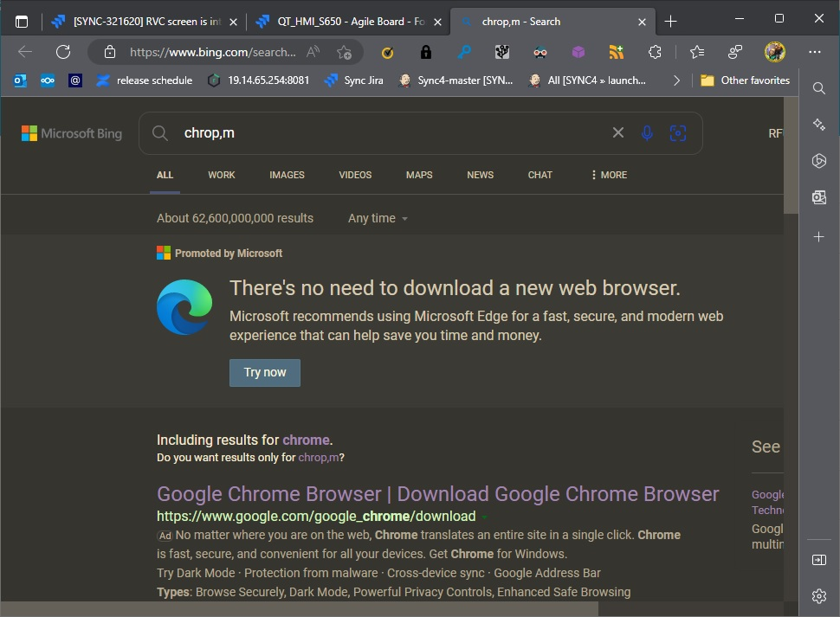Close the QT_HMI_S650 Agile Board tab
The height and width of the screenshot is (617, 840).
pos(437,22)
